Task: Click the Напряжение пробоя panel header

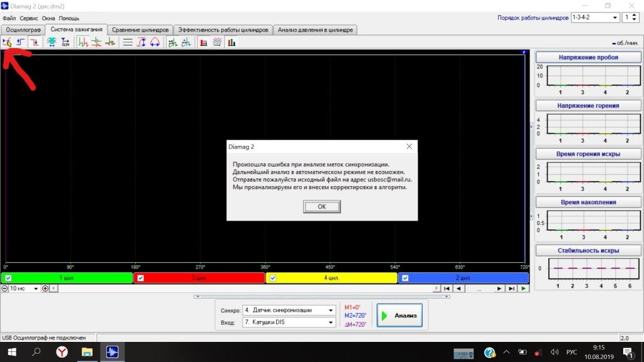Action: (588, 57)
